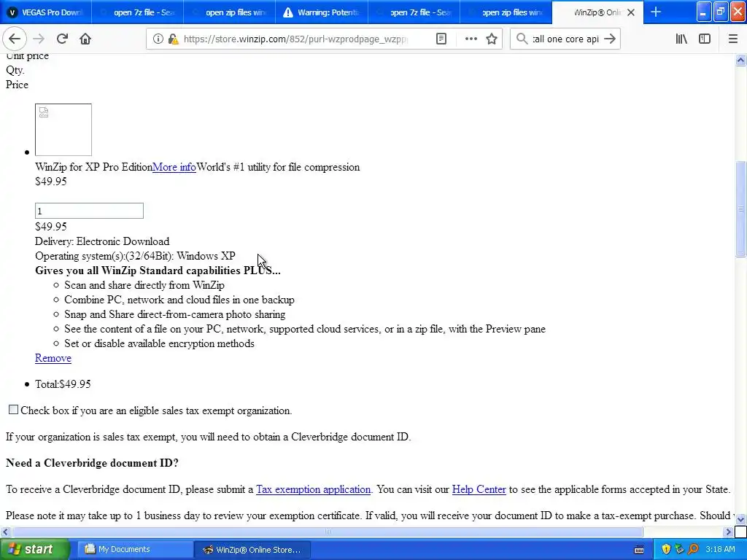Show sidebars icon in toolbar
This screenshot has width=747, height=560.
click(x=705, y=39)
